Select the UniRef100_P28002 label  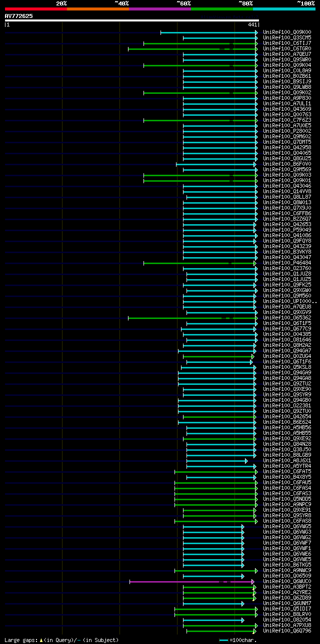287,131
